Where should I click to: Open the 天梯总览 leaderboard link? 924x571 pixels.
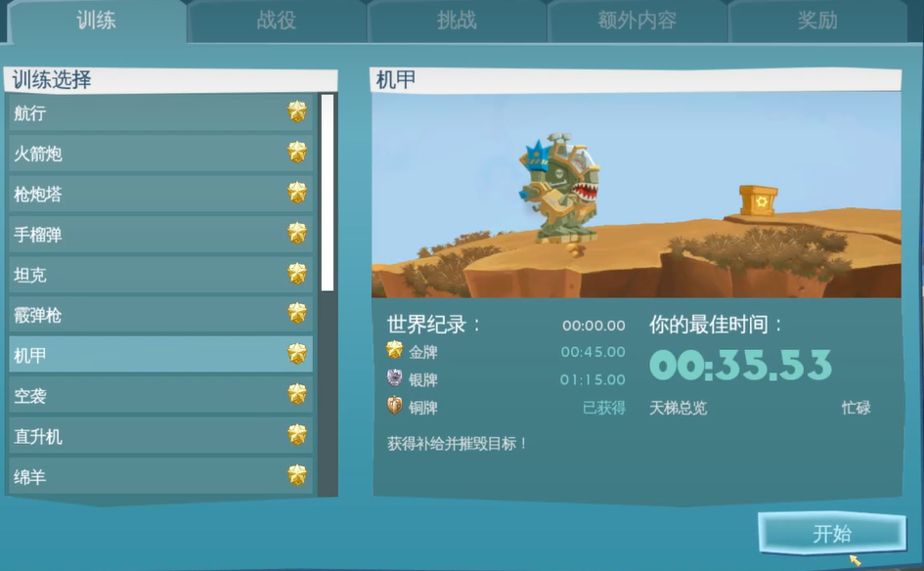pyautogui.click(x=677, y=407)
